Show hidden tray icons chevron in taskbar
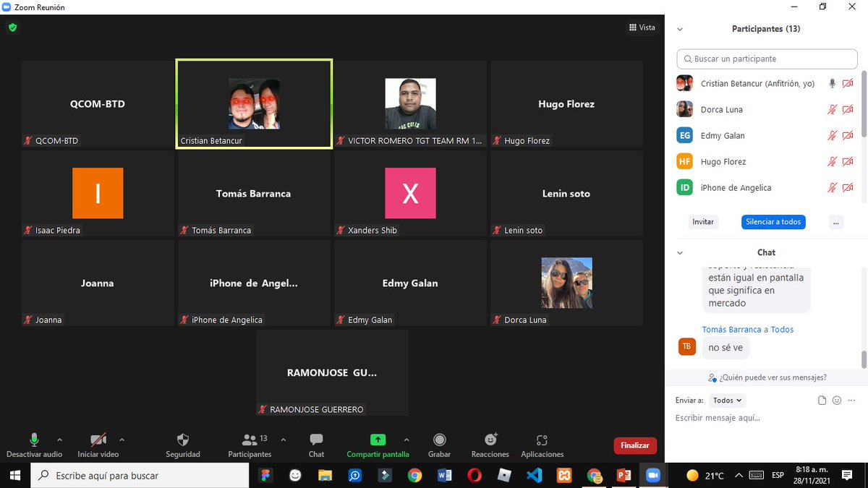The height and width of the screenshot is (488, 868). [x=739, y=476]
